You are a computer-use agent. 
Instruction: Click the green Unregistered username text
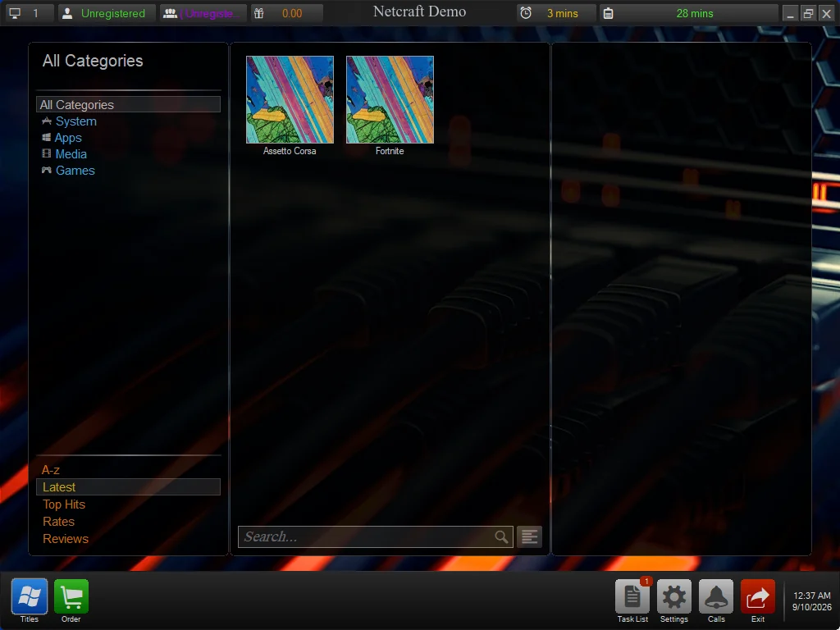point(113,13)
